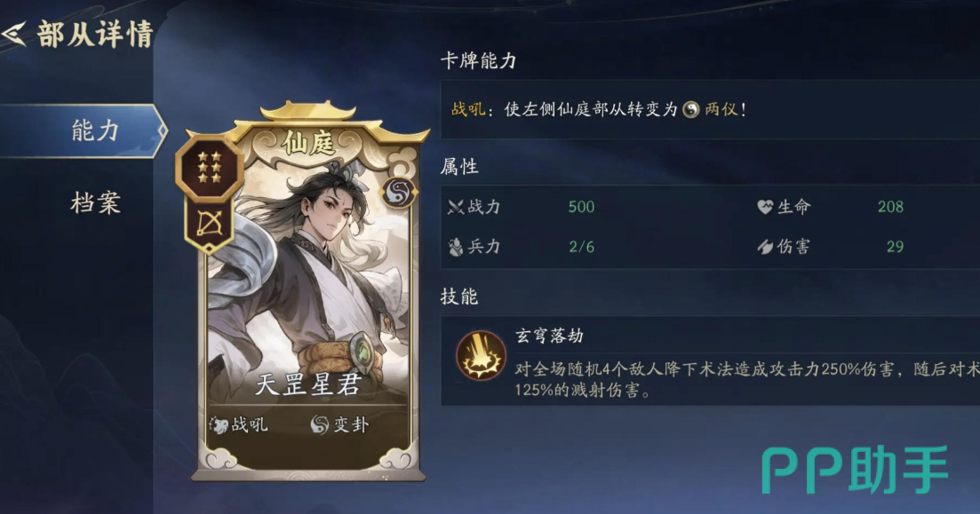The height and width of the screenshot is (514, 980).
Task: Click the 兵力 troop icon
Action: click(x=456, y=247)
